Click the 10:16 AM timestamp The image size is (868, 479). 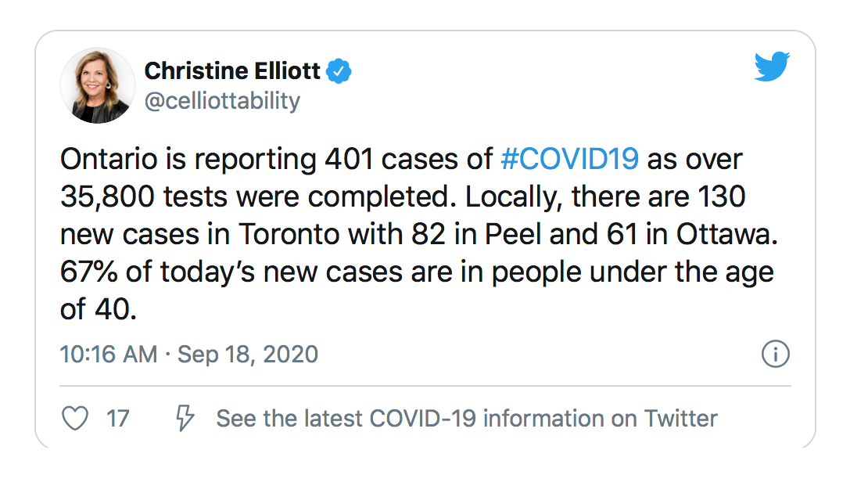click(x=109, y=355)
